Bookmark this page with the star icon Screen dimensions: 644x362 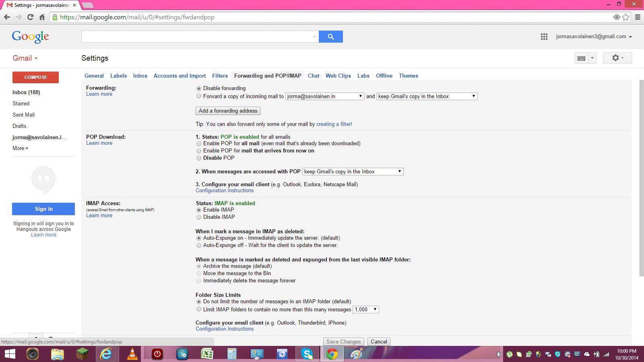coord(625,17)
